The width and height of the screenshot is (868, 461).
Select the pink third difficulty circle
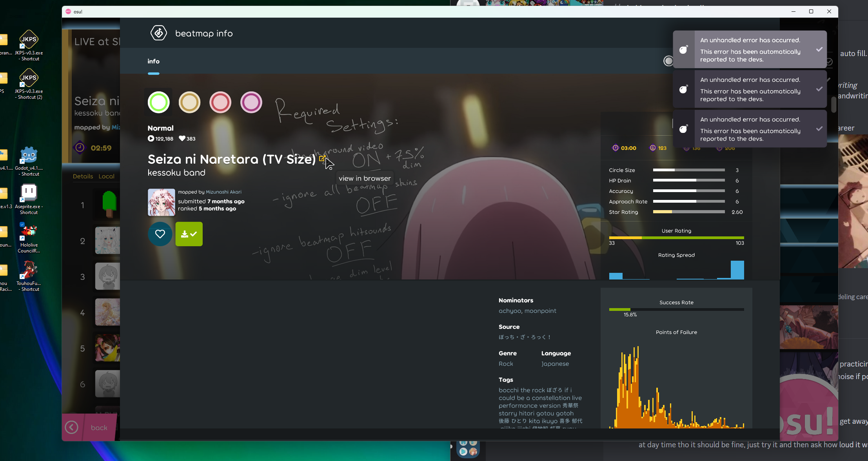[220, 102]
